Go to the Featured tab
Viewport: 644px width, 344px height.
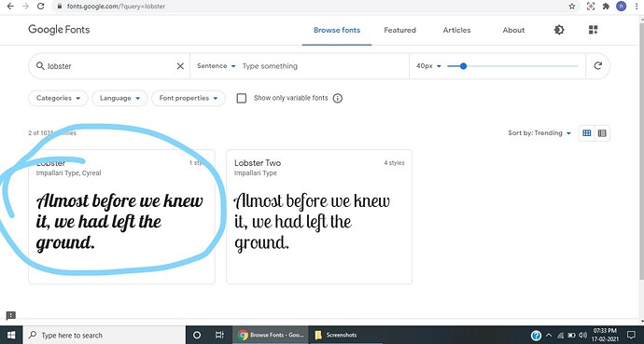coord(399,30)
